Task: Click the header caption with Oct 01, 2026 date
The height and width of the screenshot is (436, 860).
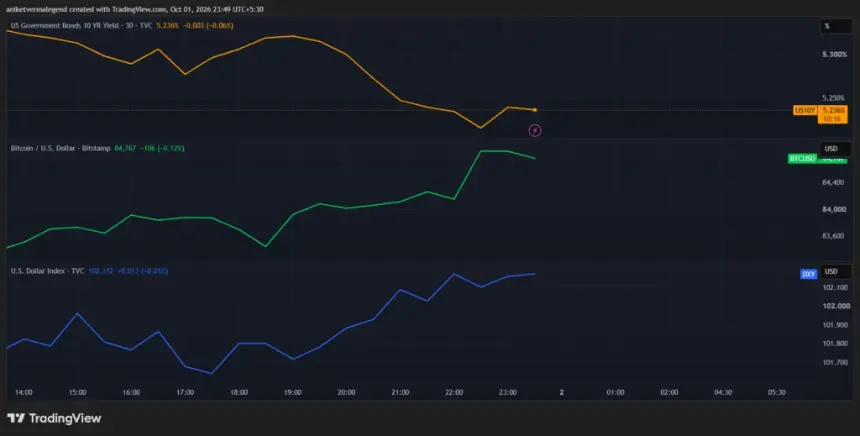Action: click(134, 9)
